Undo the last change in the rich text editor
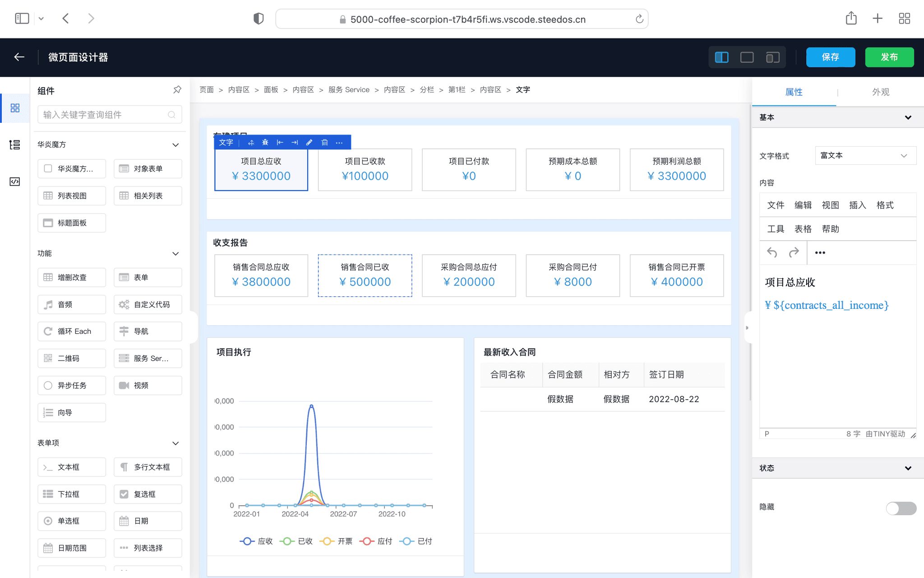 click(772, 252)
